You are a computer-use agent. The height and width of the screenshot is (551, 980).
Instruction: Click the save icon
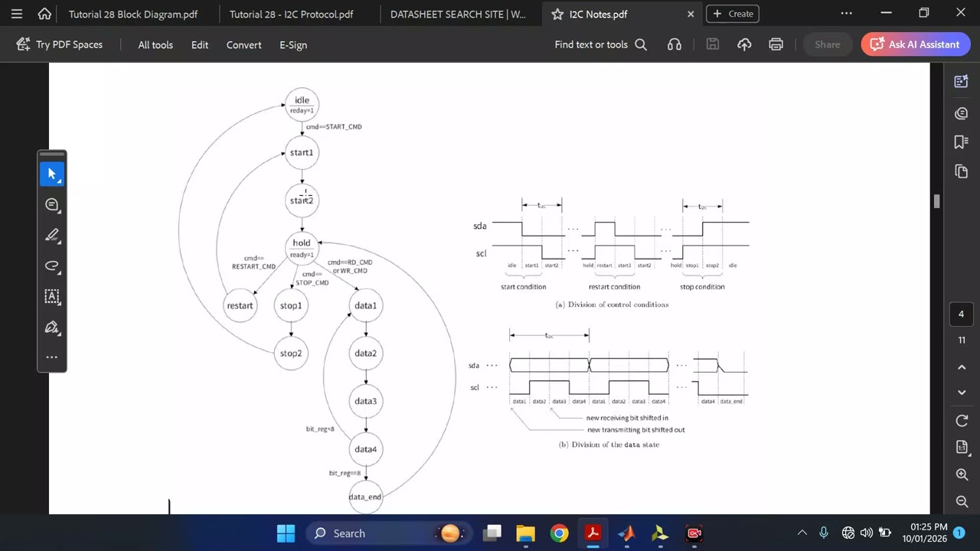point(712,44)
